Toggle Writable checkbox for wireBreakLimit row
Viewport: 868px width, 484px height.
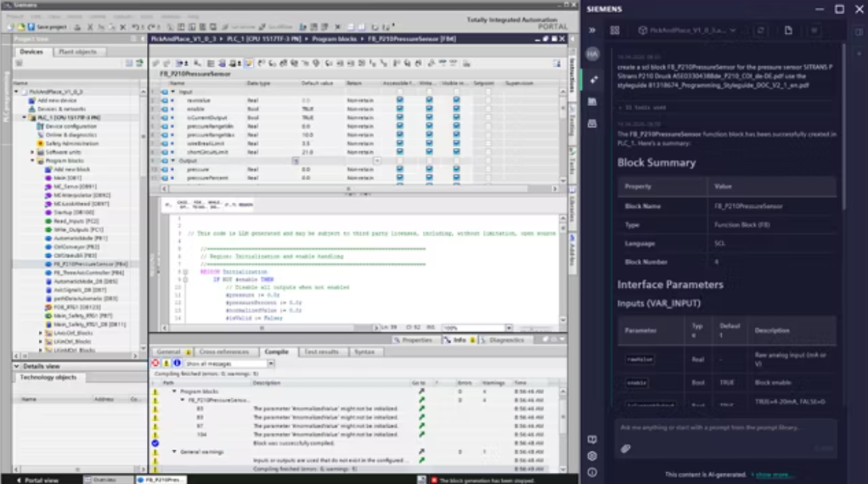pyautogui.click(x=429, y=143)
